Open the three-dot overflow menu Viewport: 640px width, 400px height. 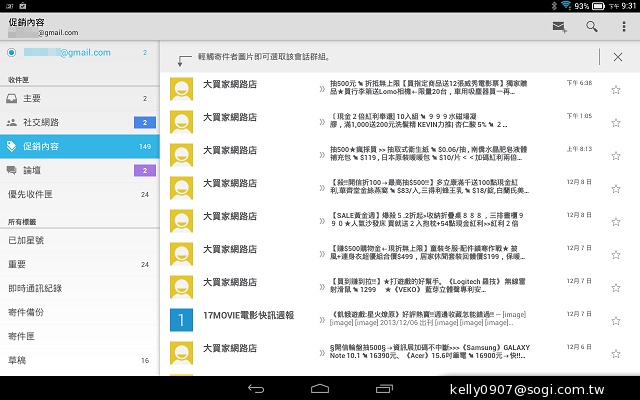coord(624,27)
